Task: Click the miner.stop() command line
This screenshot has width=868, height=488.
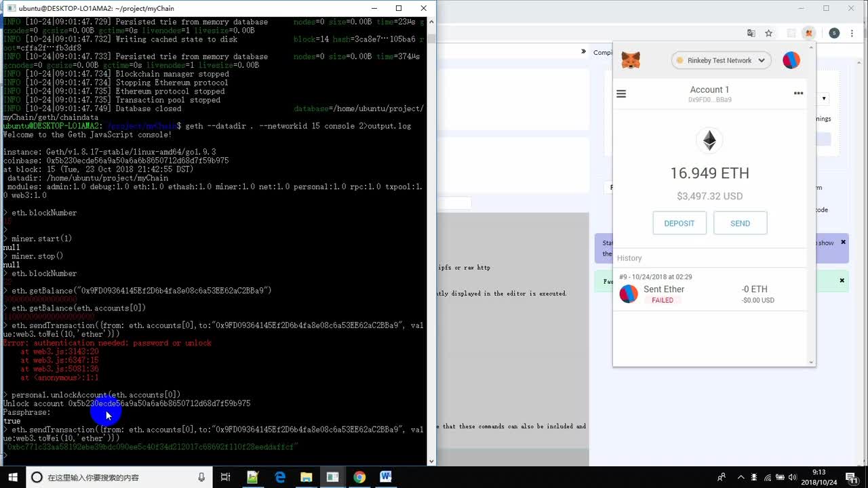Action: [37, 256]
